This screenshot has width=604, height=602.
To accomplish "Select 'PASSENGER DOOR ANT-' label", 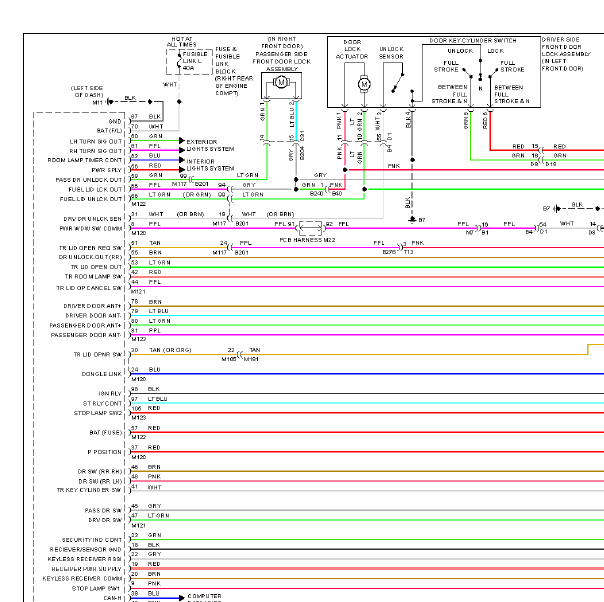I will [86, 335].
